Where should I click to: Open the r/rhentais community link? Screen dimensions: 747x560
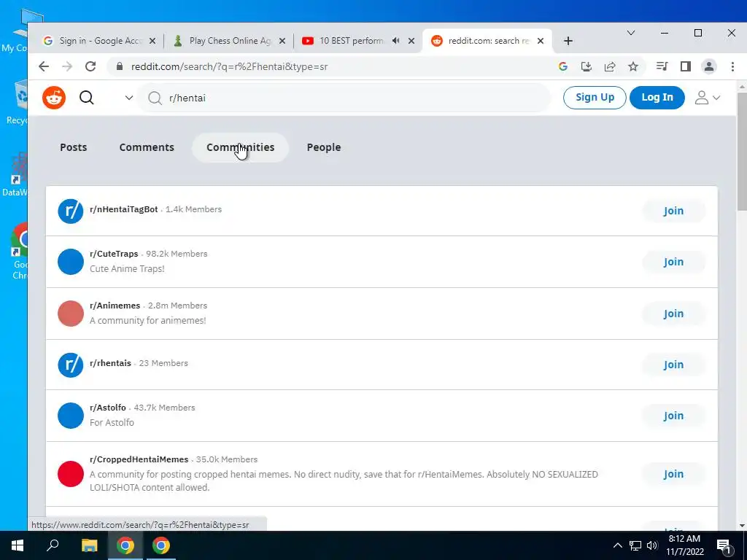110,363
